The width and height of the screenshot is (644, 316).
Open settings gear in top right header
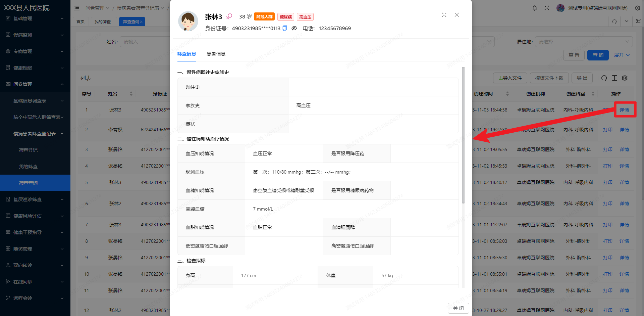coord(638,8)
